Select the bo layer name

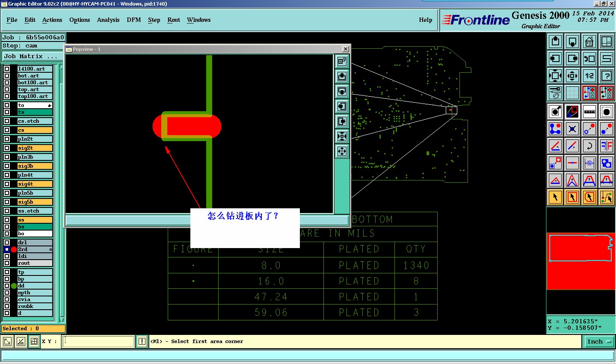click(35, 234)
